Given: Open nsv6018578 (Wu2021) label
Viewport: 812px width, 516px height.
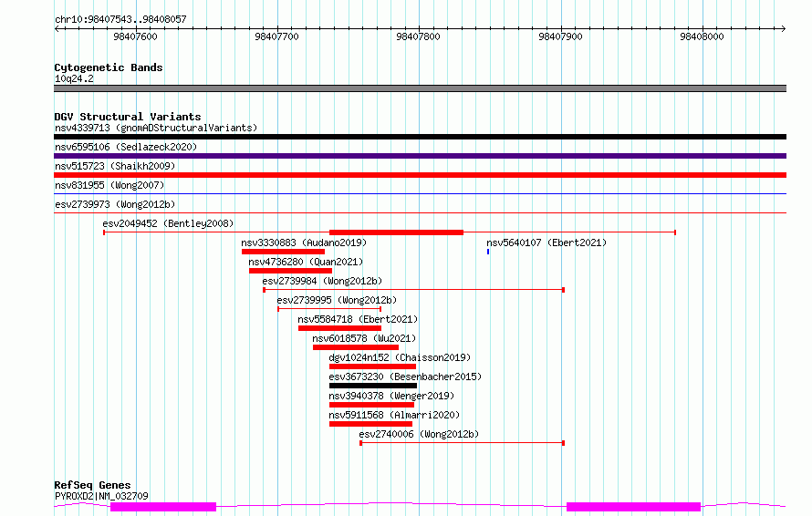Looking at the screenshot, I should click(x=364, y=338).
